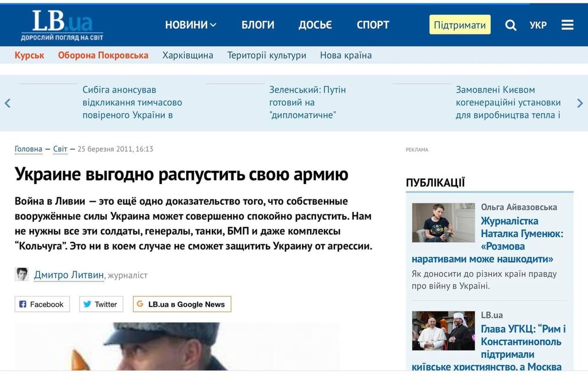The image size is (588, 377).
Task: Share the article on Twitter
Action: point(100,304)
